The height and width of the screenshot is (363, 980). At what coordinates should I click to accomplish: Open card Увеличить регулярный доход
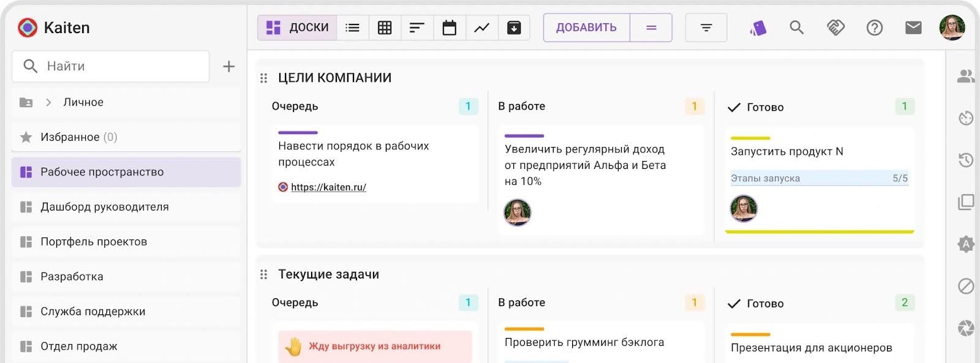pyautogui.click(x=601, y=180)
